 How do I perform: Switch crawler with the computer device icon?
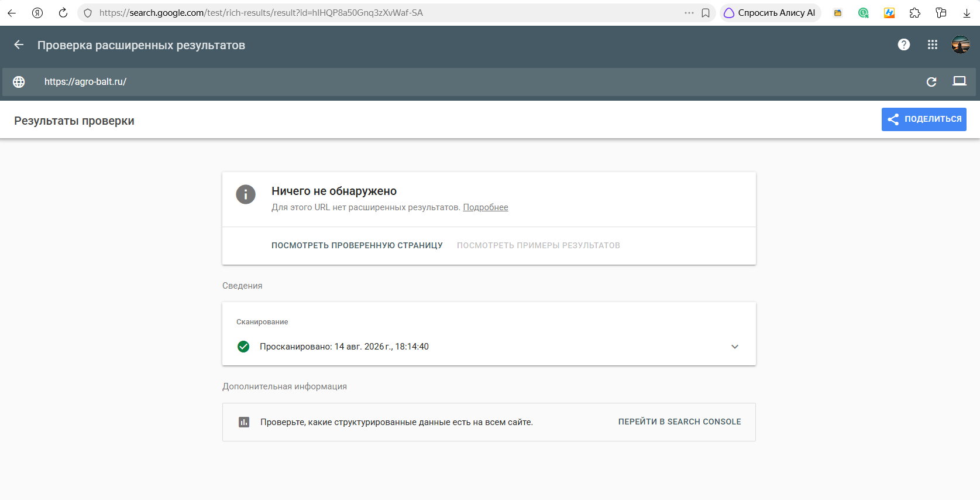(x=960, y=81)
